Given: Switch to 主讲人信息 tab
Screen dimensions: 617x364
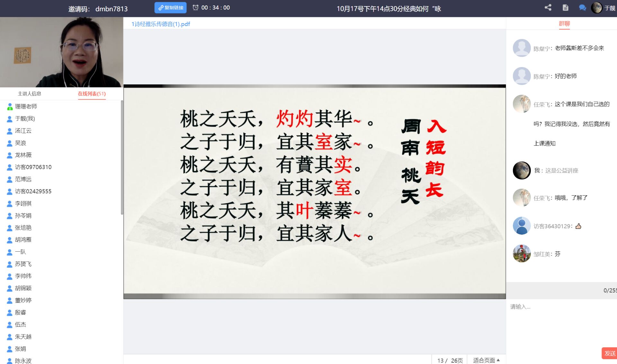Looking at the screenshot, I should [x=29, y=94].
